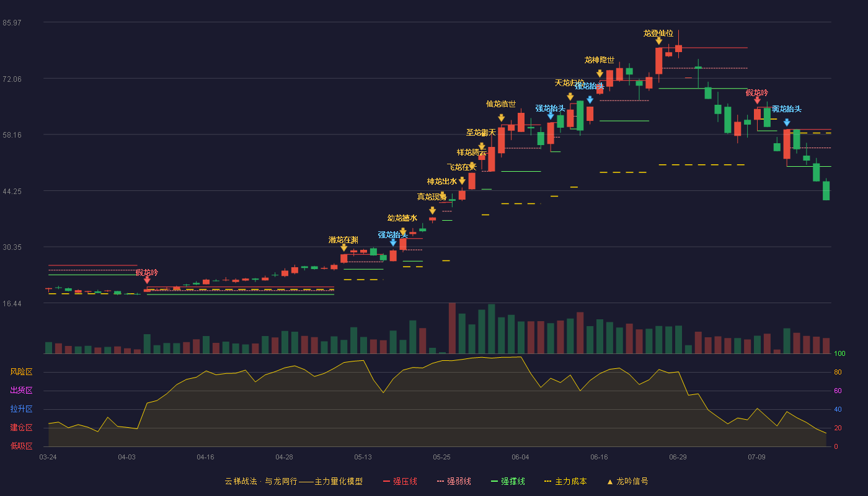Click the yellow arrow under 仙龙临世 signal
Viewport: 868px width, 496px height.
click(501, 118)
